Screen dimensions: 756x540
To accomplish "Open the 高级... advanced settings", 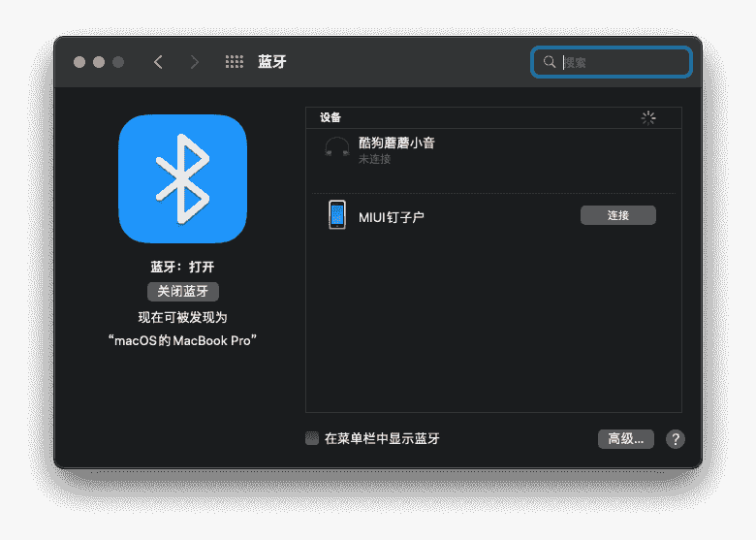I will point(625,439).
